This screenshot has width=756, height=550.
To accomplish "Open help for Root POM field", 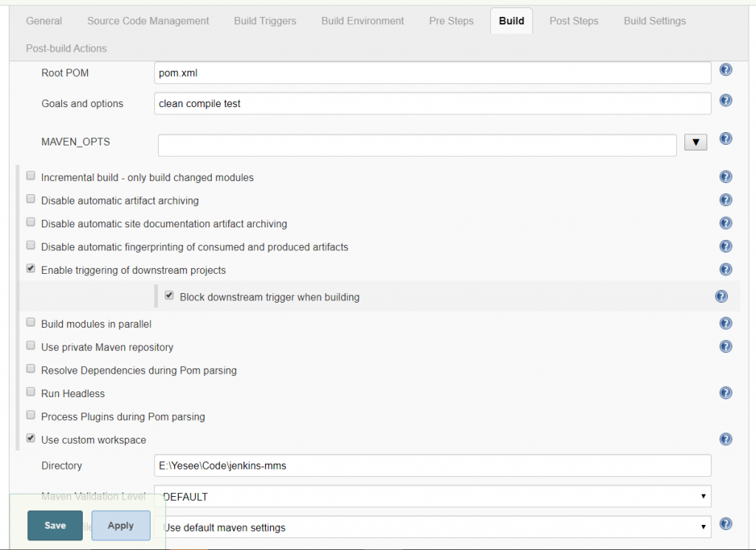I will 726,70.
